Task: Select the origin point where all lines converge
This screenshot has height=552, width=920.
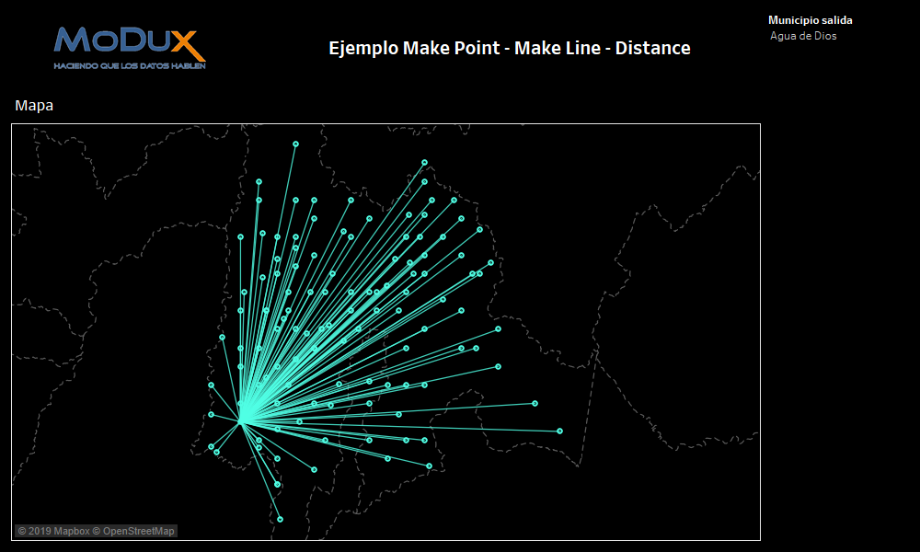Action: tap(242, 420)
